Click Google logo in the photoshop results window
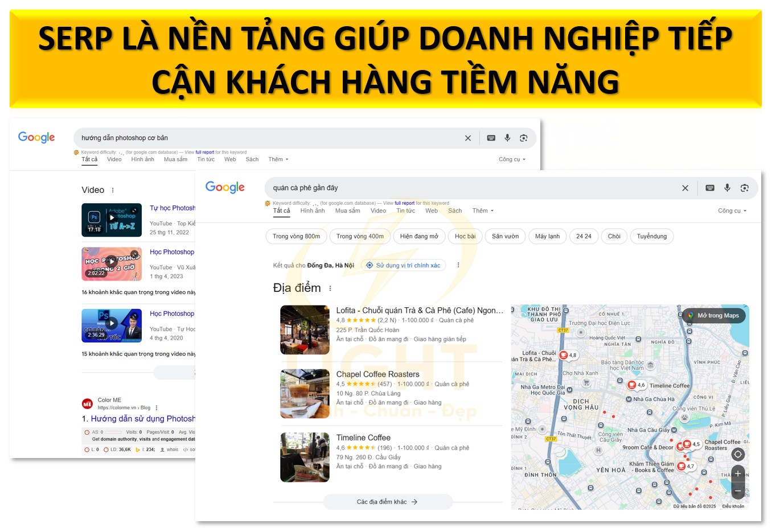Image resolution: width=772 pixels, height=532 pixels. 36,137
